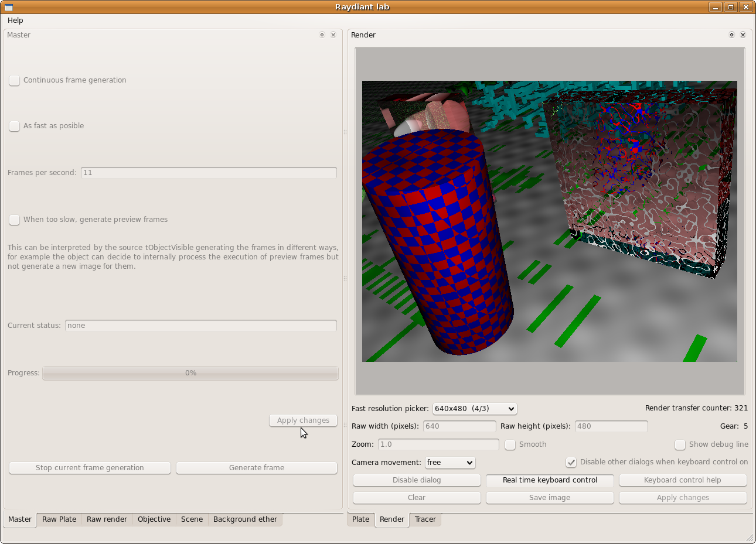Open the Help menu
The height and width of the screenshot is (544, 756).
[15, 20]
